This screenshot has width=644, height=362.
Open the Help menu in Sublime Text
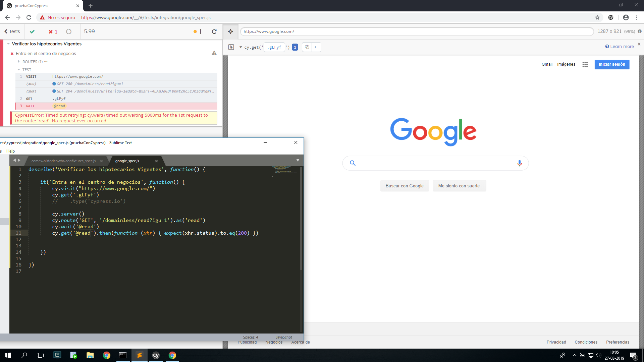pos(10,151)
